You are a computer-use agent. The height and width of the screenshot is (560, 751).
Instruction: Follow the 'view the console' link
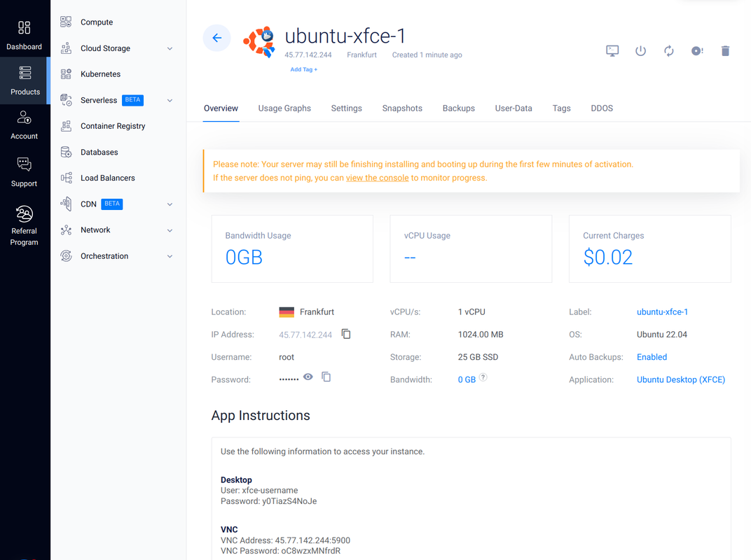(x=378, y=178)
